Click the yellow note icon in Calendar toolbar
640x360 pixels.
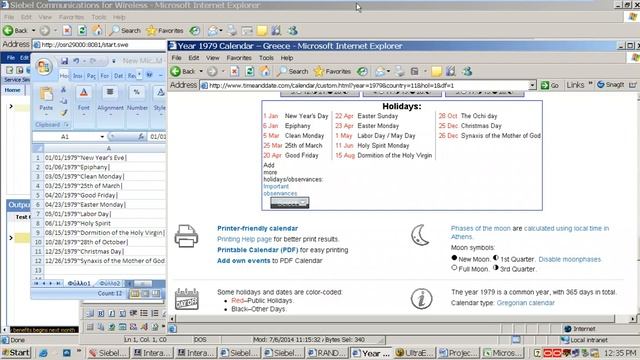point(436,72)
